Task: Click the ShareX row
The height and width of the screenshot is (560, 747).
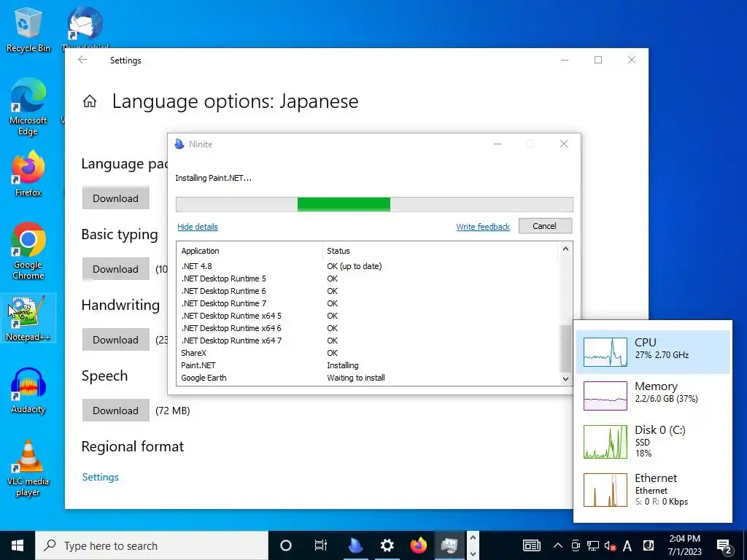Action: point(368,353)
